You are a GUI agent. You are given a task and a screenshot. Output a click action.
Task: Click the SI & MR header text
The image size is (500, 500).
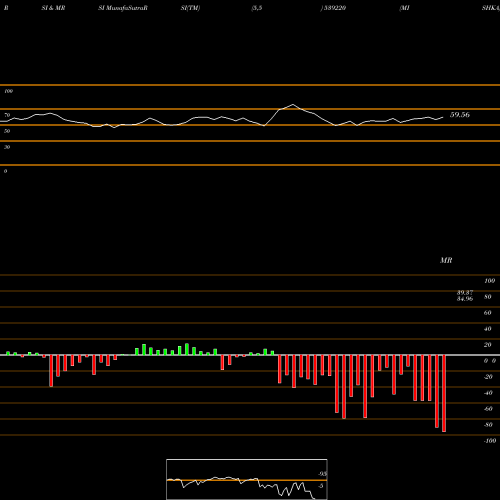point(53,8)
